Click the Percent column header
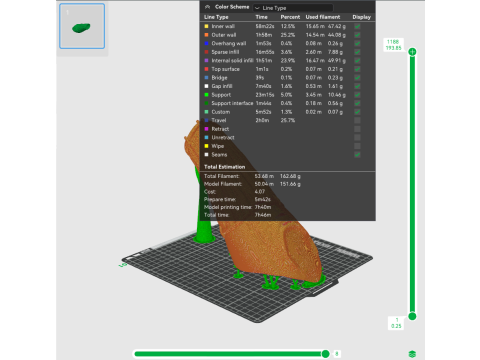 pos(290,17)
